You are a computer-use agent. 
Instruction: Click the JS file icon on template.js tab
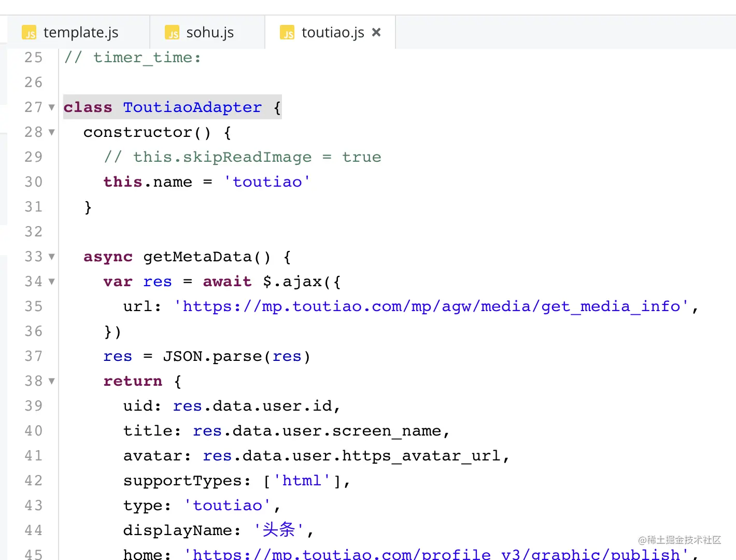point(29,33)
